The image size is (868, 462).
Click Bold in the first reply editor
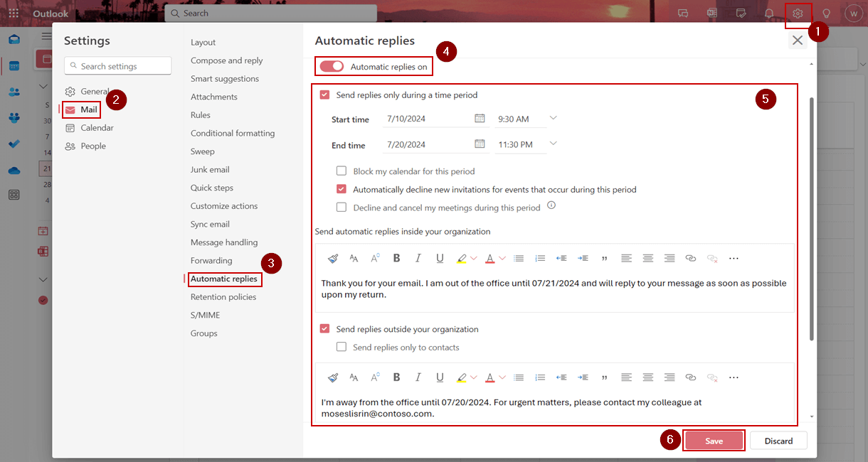coord(396,258)
